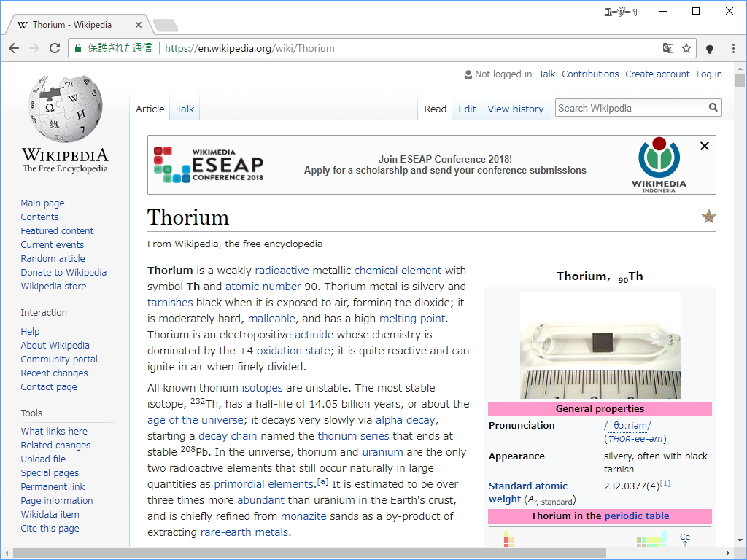The height and width of the screenshot is (560, 747).
Task: Click the address bar URL
Action: click(249, 48)
